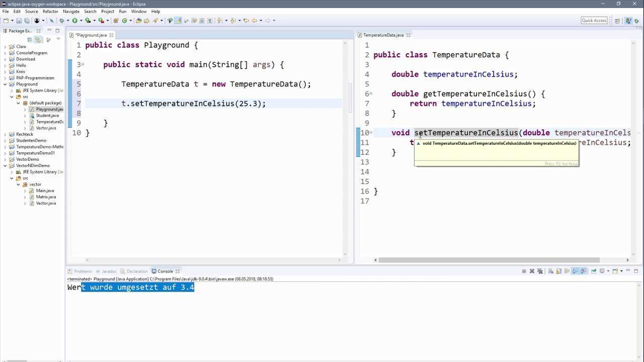Toggle Link with Editor in Package Explorer
The height and width of the screenshot is (362, 644).
click(38, 40)
